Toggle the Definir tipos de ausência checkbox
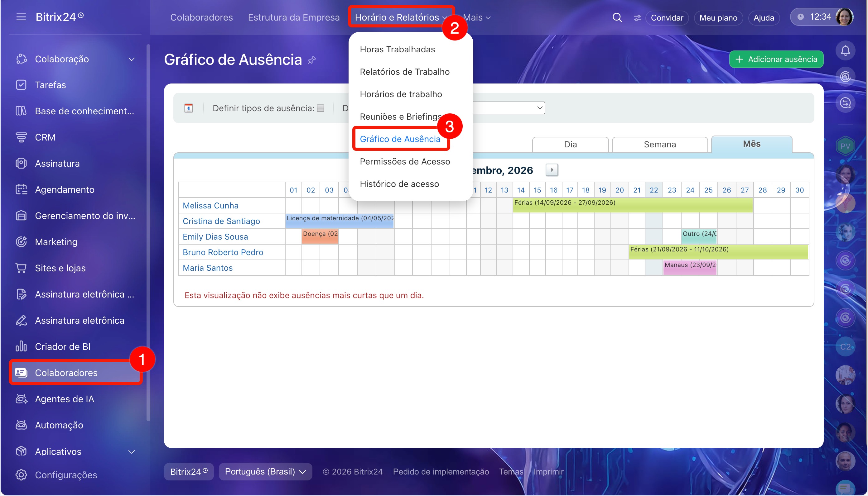Image resolution: width=868 pixels, height=496 pixels. coord(321,108)
